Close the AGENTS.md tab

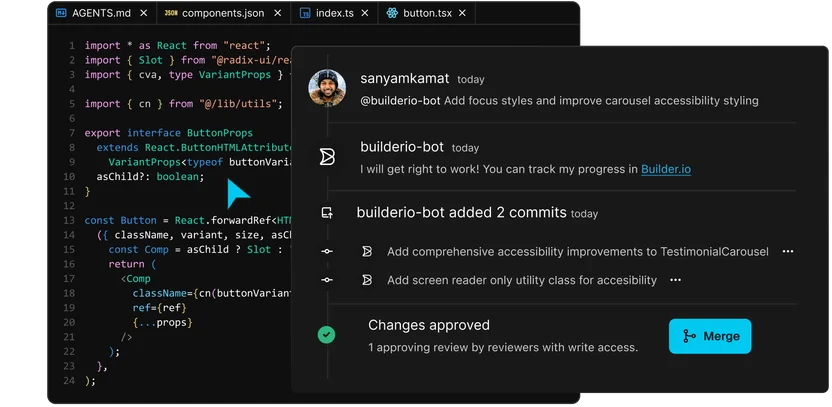coord(143,13)
